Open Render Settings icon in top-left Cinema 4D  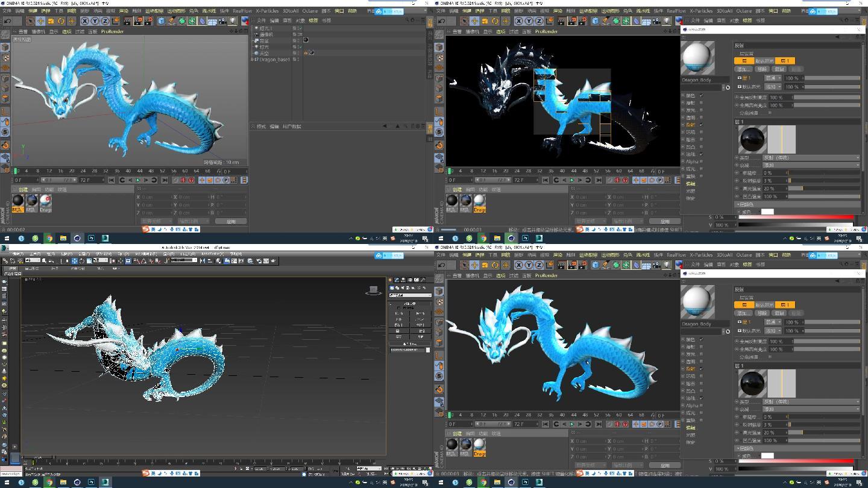coord(148,21)
